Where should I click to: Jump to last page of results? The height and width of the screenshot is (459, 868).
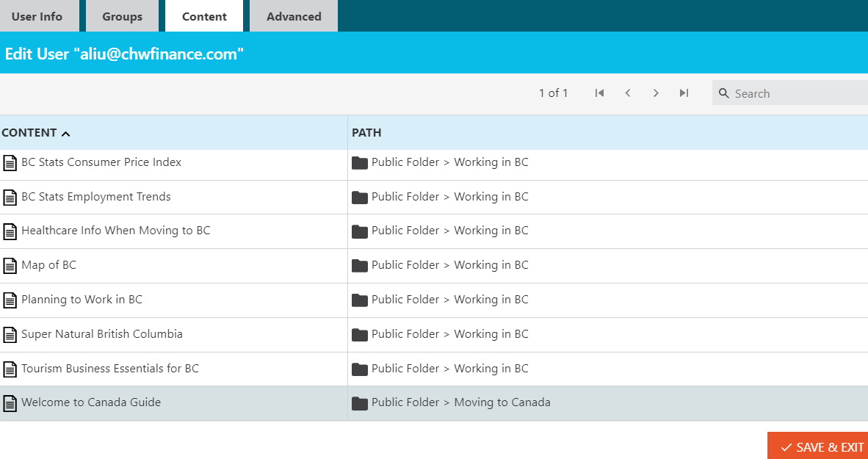[684, 93]
